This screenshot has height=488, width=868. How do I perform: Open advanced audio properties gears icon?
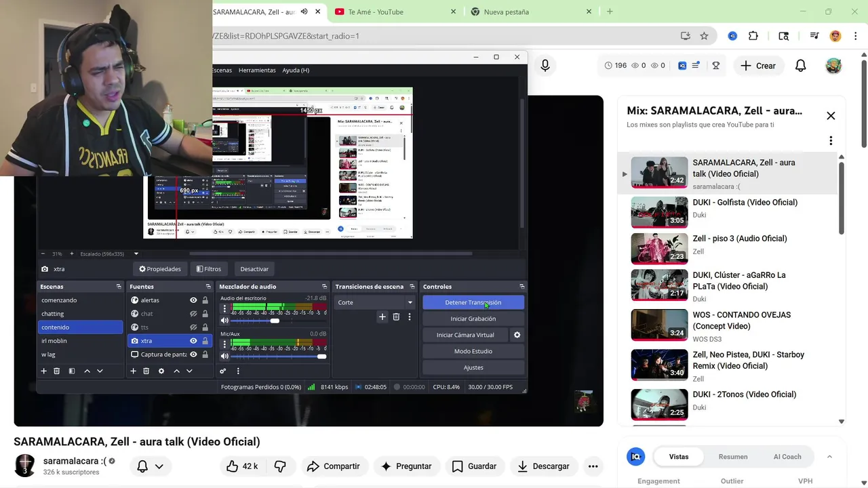[x=222, y=371]
